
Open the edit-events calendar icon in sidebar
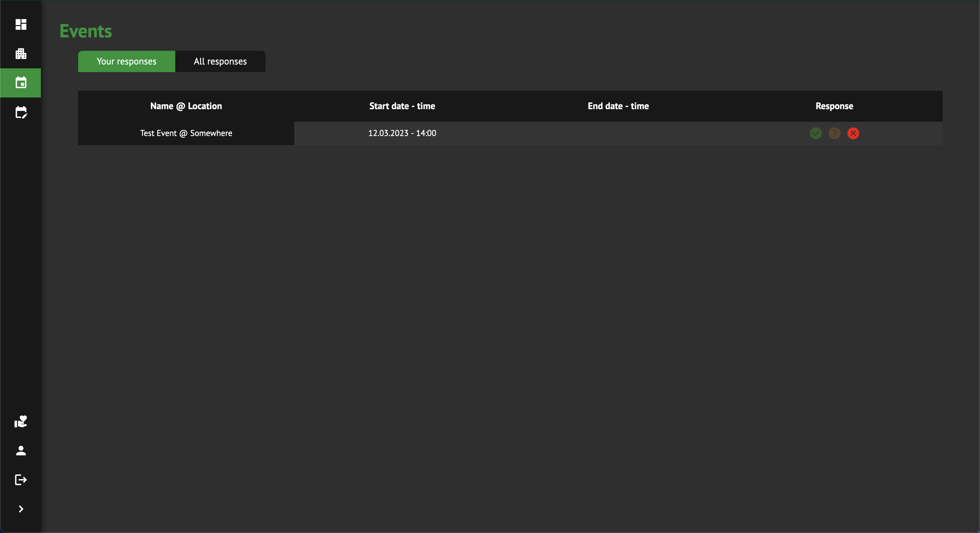coord(21,112)
